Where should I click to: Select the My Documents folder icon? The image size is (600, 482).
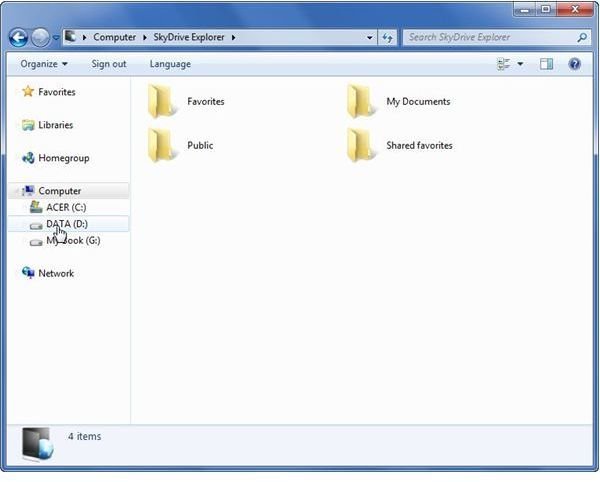coord(361,101)
